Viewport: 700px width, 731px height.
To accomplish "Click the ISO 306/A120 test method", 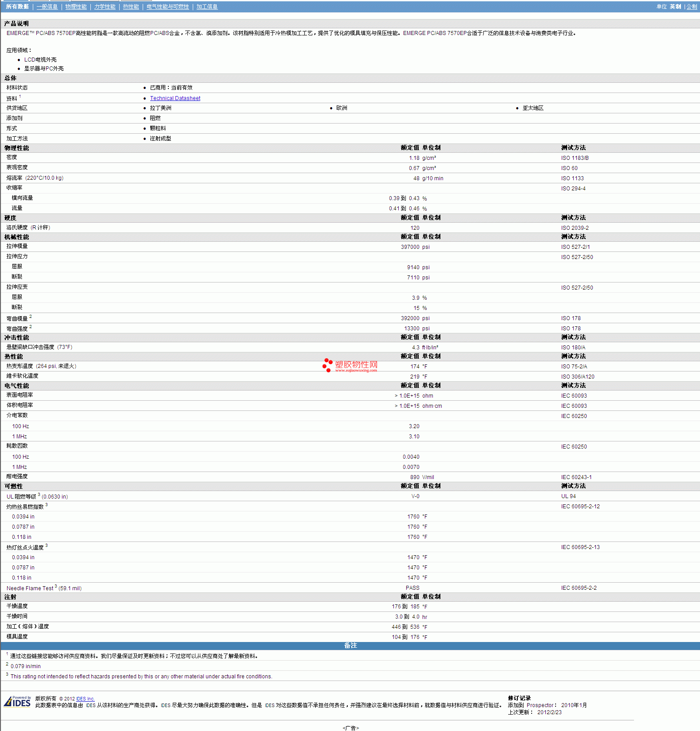I will click(578, 377).
